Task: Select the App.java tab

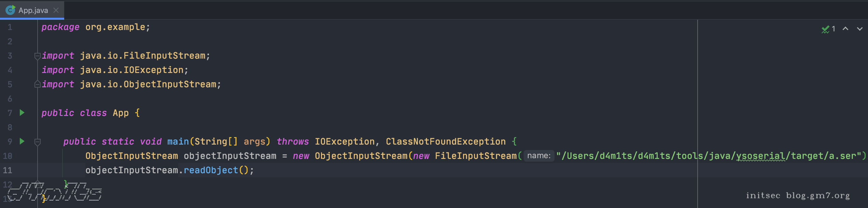Action: click(x=33, y=10)
